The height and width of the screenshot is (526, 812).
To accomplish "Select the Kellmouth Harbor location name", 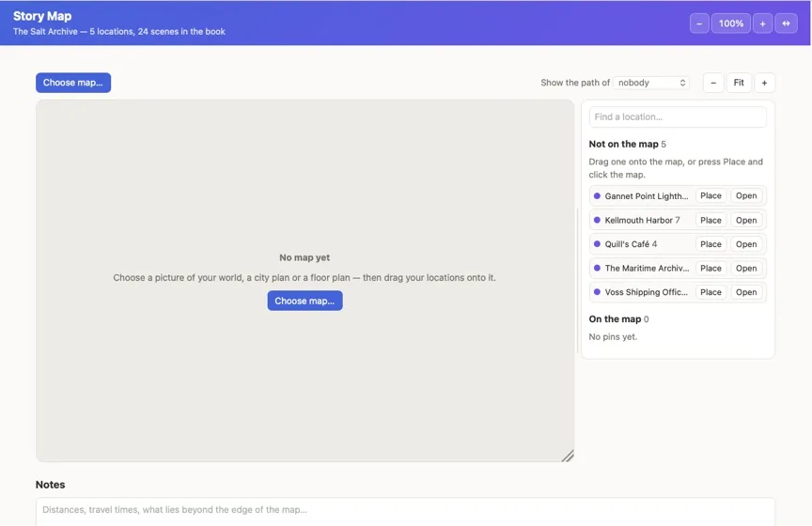I will click(638, 220).
